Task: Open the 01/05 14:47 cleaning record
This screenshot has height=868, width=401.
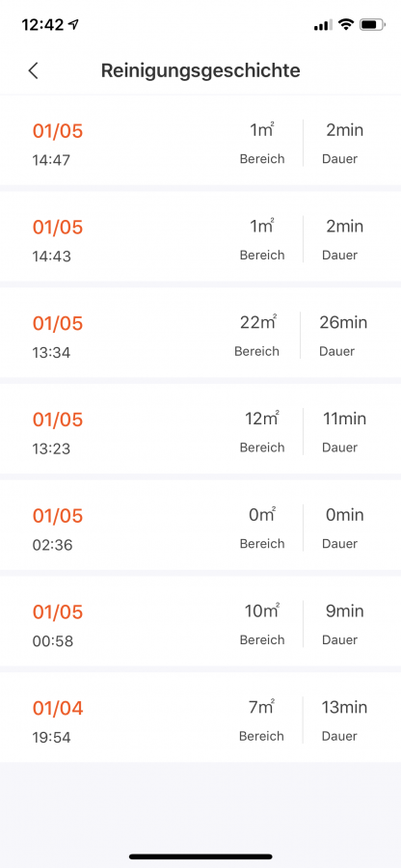Action: tap(200, 144)
